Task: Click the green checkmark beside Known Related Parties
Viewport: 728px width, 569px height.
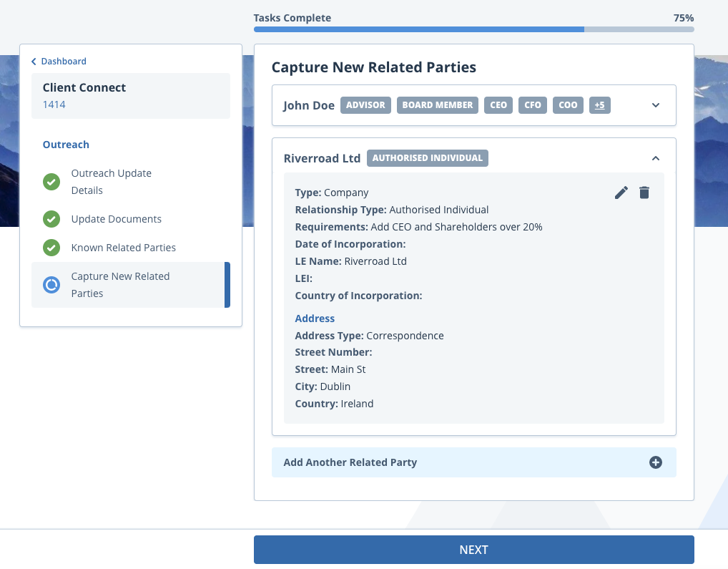Action: click(51, 248)
